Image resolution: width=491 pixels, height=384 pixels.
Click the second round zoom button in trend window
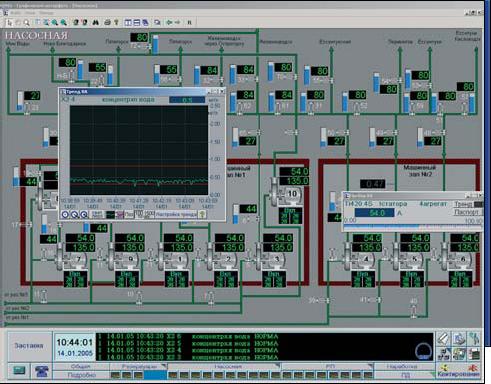[x=75, y=215]
